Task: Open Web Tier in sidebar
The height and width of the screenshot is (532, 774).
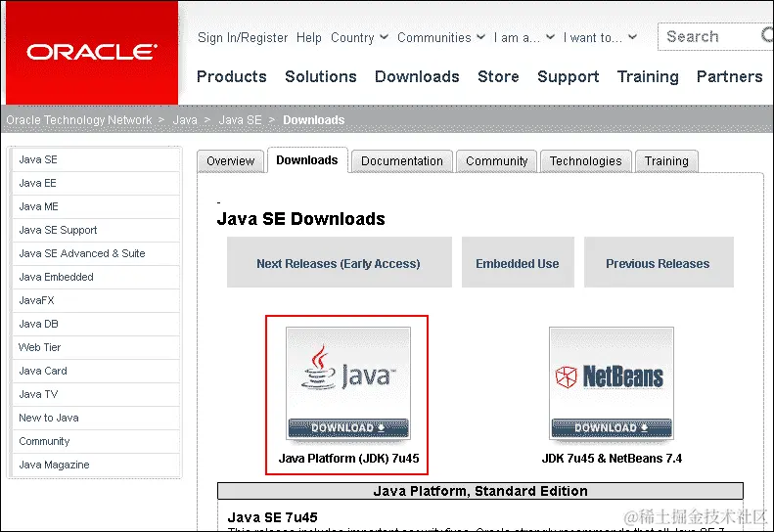Action: pyautogui.click(x=96, y=347)
